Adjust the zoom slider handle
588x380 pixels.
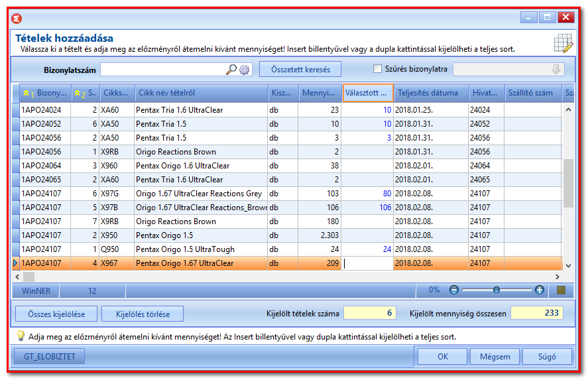[x=497, y=290]
